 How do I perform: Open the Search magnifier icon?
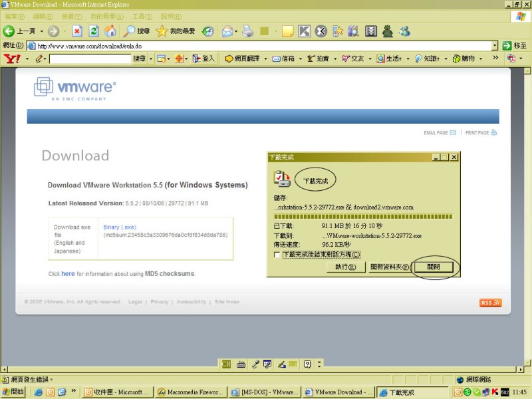(x=129, y=31)
